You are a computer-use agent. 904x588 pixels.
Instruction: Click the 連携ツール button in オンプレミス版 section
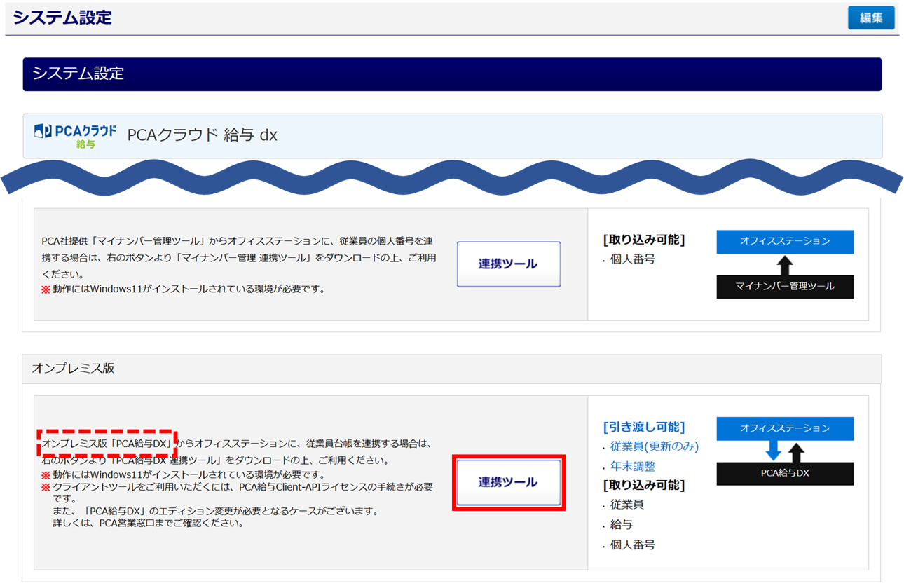point(508,482)
